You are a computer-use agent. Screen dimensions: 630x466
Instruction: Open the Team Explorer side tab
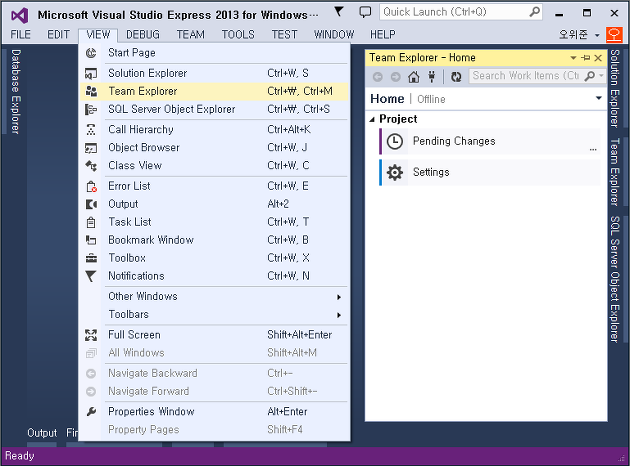(x=615, y=172)
